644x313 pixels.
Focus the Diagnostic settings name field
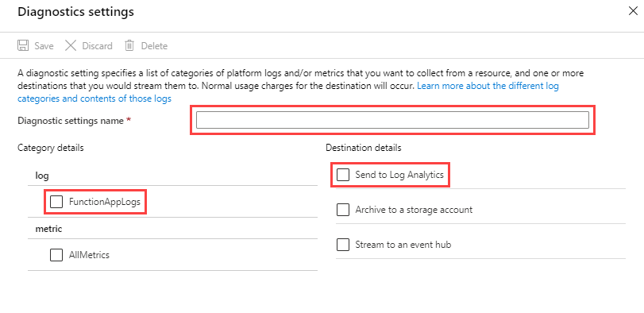pyautogui.click(x=392, y=120)
